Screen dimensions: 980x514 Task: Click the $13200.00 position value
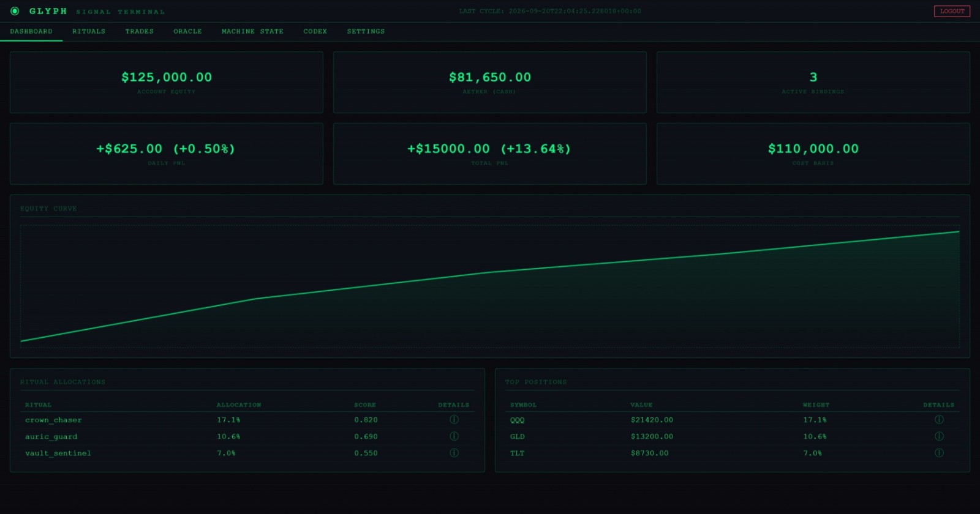[x=652, y=436]
